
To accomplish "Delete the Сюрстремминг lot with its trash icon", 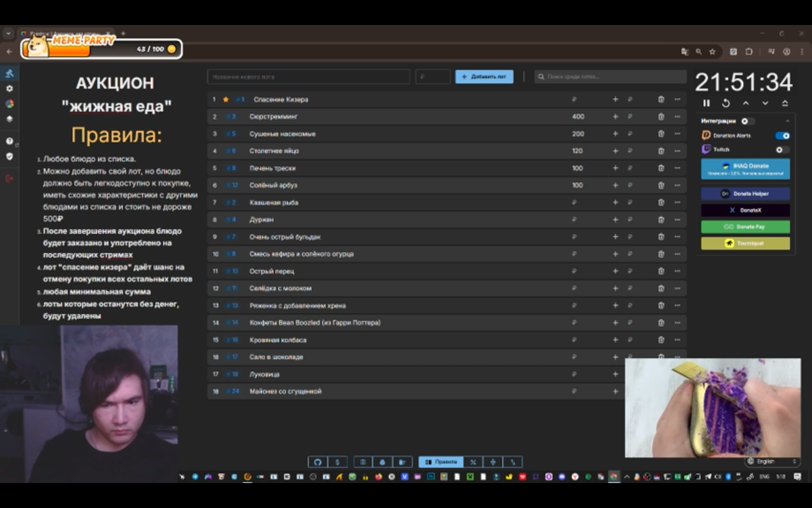I will 661,116.
